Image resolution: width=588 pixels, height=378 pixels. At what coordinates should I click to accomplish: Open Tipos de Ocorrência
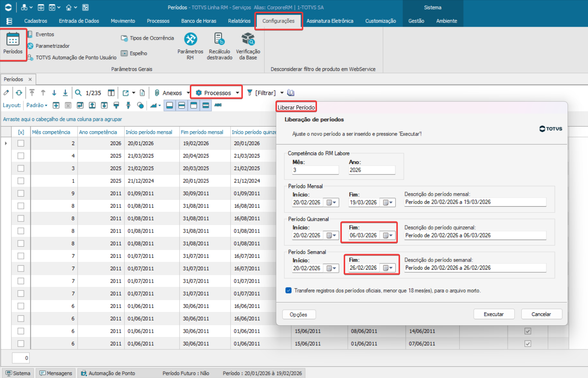(147, 38)
